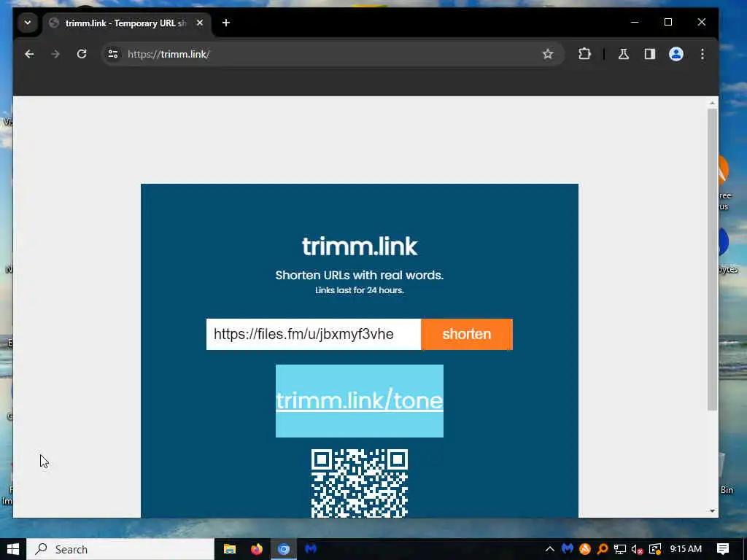Click the address bar URL
The image size is (747, 560).
coord(169,54)
